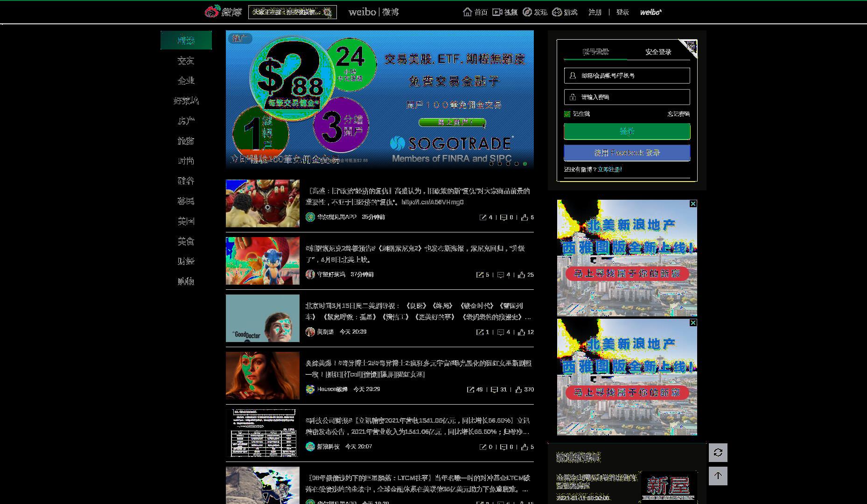Click the Weibo eye logo
The height and width of the screenshot is (504, 867).
click(x=212, y=11)
